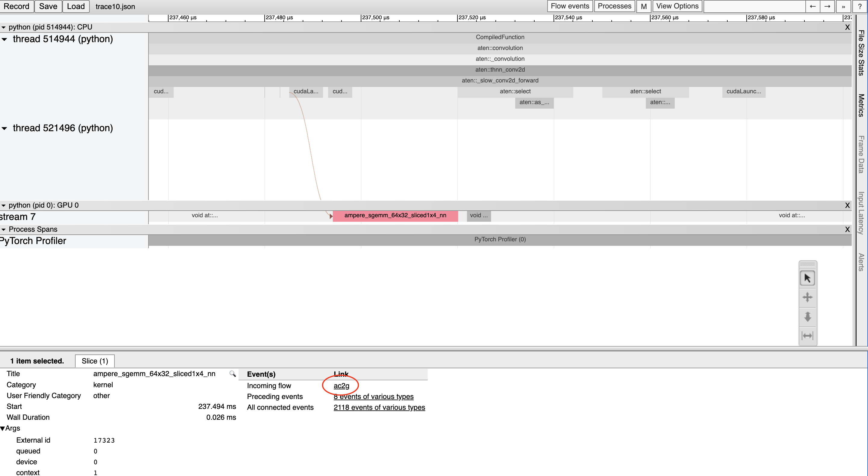This screenshot has height=476, width=868.
Task: Click the double-chevron navigation icon
Action: click(x=843, y=6)
